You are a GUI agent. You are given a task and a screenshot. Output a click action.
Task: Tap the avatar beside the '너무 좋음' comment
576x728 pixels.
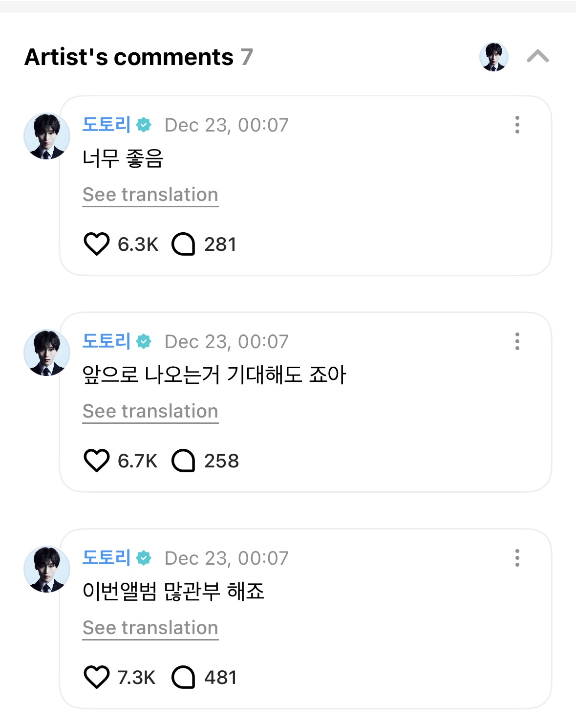pyautogui.click(x=47, y=136)
